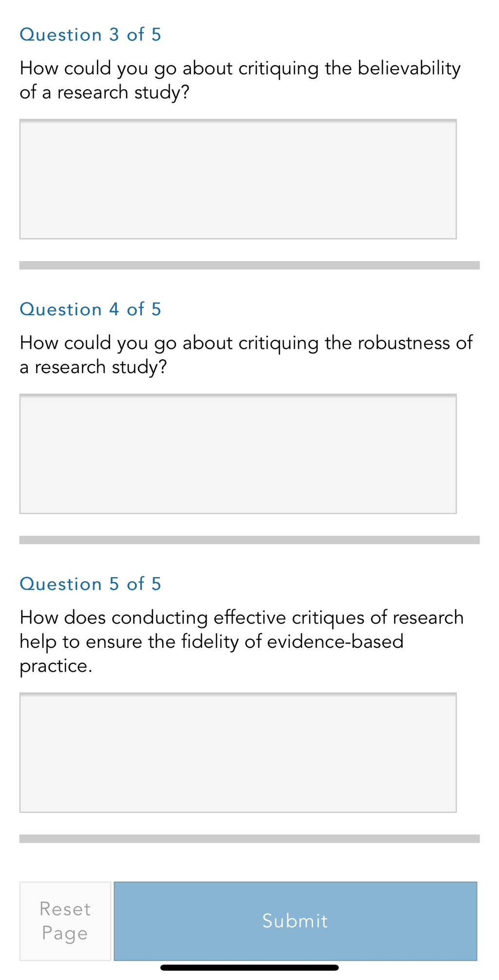Tap the black home indicator bar
This screenshot has height=980, width=499.
(x=249, y=967)
